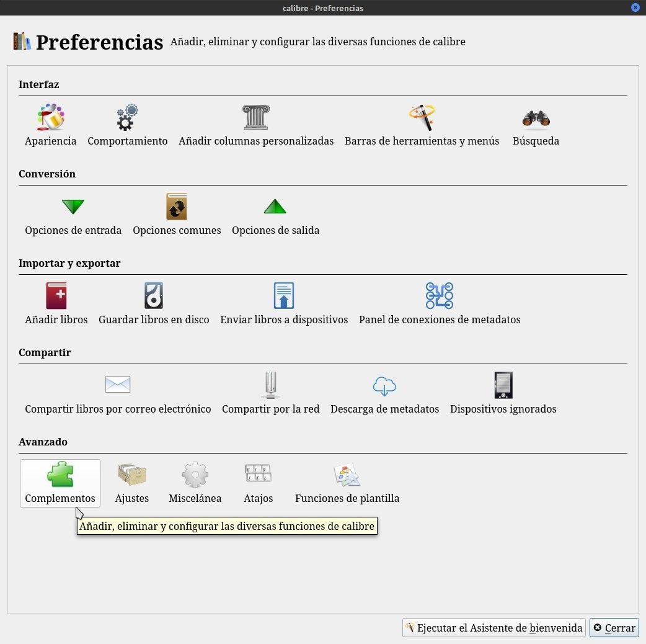646x644 pixels.
Task: Click 'Panel de conexiones de metadatos' label
Action: 440,320
